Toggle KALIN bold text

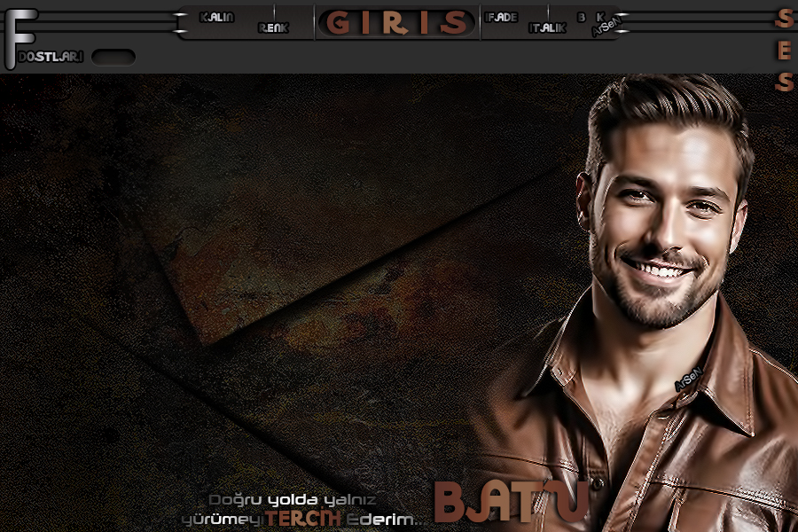[x=217, y=17]
